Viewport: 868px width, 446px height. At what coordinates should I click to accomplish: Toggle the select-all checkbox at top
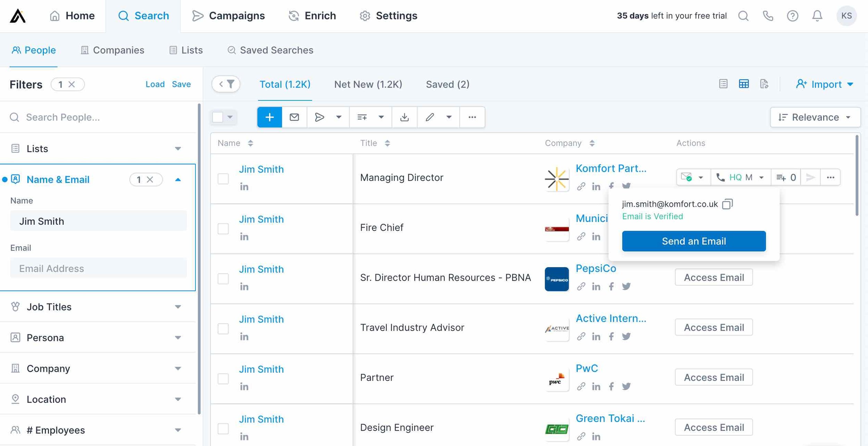218,117
